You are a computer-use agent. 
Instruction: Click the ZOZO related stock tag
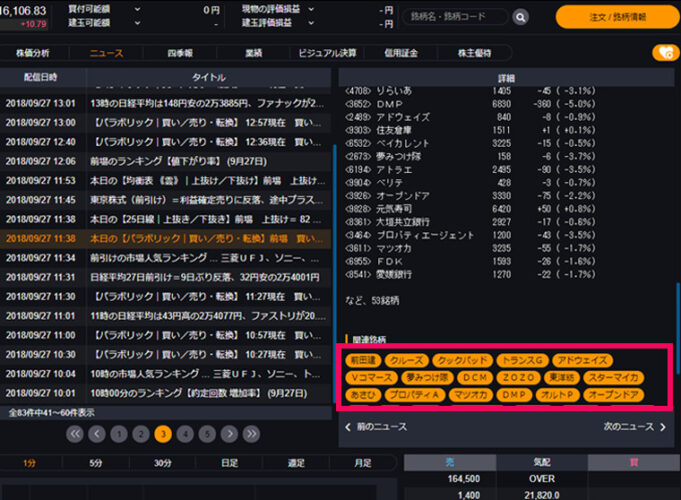coord(518,377)
